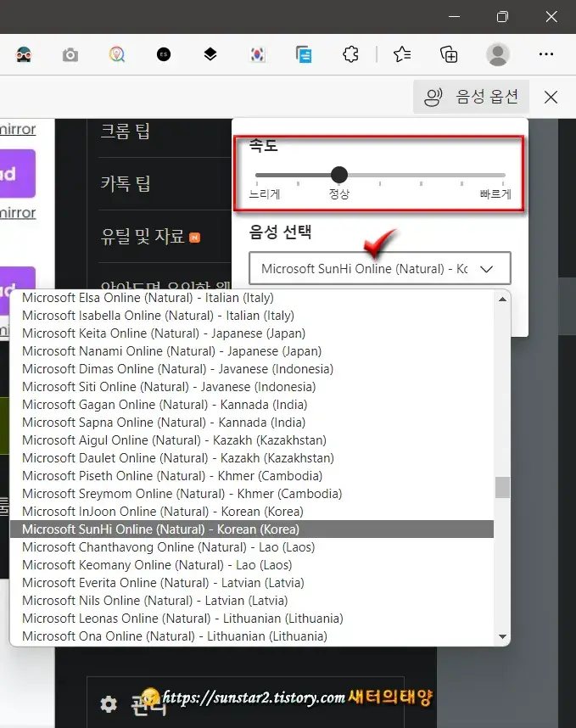
Task: Select Microsoft Isabella Italian voice
Action: [x=252, y=316]
